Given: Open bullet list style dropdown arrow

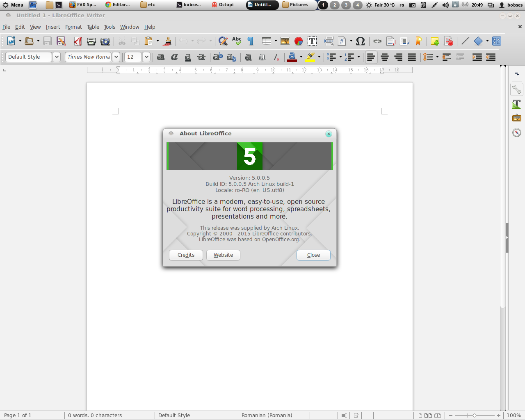Looking at the screenshot, I should 340,57.
